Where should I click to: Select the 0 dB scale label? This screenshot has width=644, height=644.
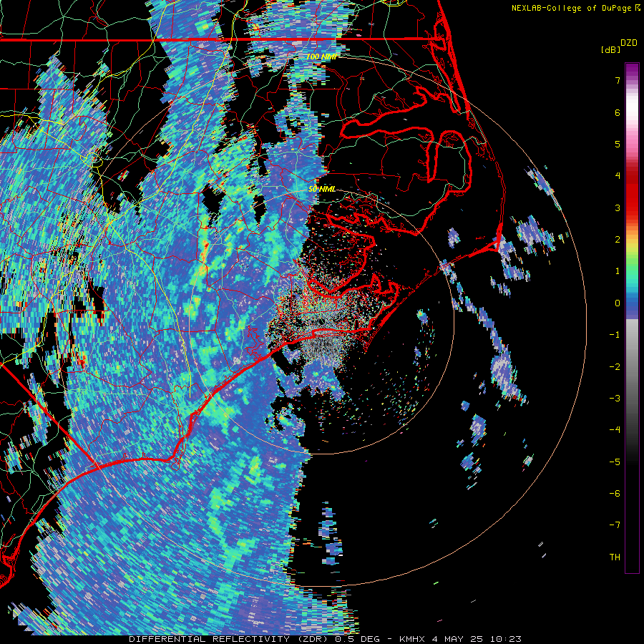click(618, 303)
